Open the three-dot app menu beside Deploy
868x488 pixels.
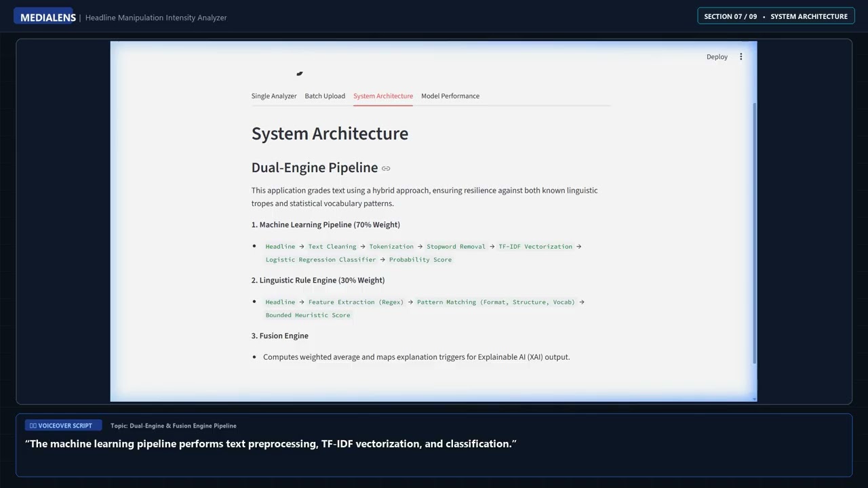tap(741, 57)
